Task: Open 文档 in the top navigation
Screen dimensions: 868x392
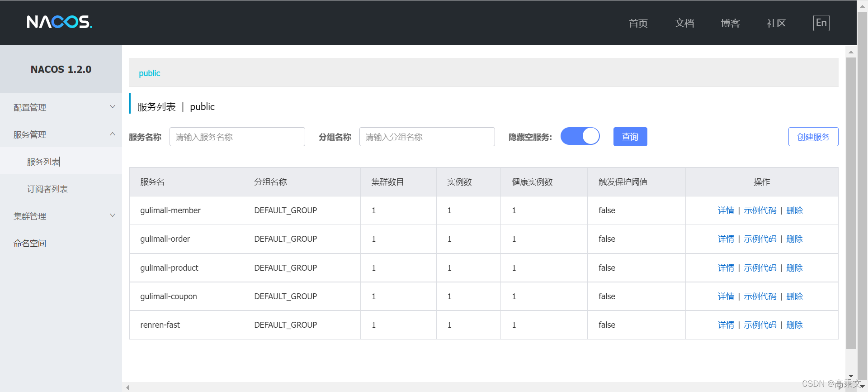Action: [684, 23]
